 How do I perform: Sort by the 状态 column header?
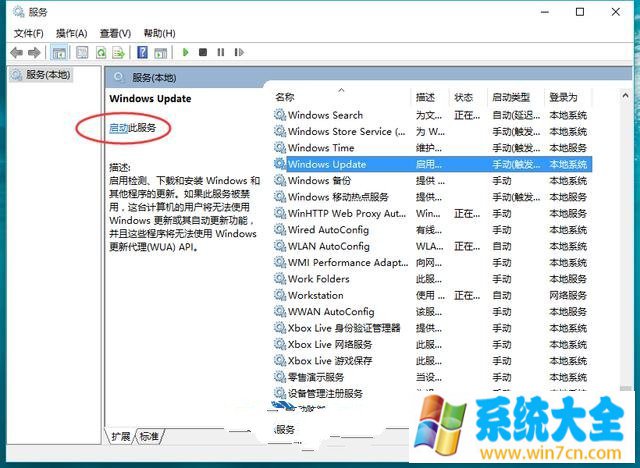click(463, 97)
